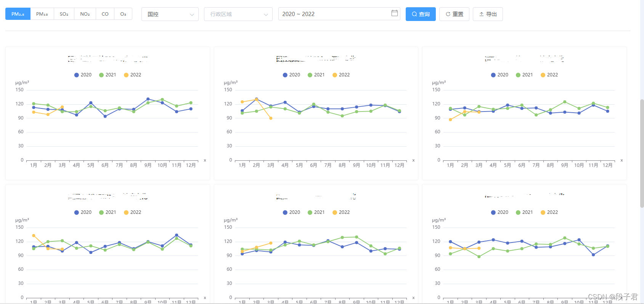
Task: Toggle the 2022 legend in bottom-right chart
Action: click(549, 212)
